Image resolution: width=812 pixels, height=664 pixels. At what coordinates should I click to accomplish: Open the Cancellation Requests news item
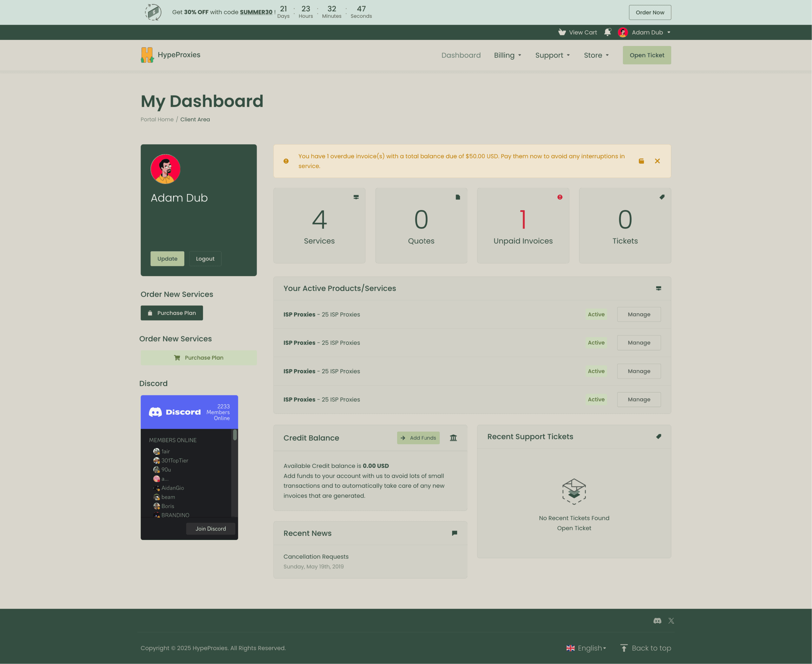316,557
